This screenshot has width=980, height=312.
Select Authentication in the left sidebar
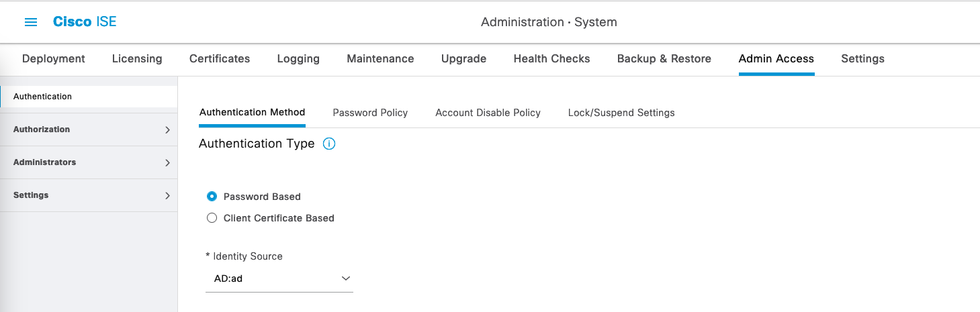(42, 97)
